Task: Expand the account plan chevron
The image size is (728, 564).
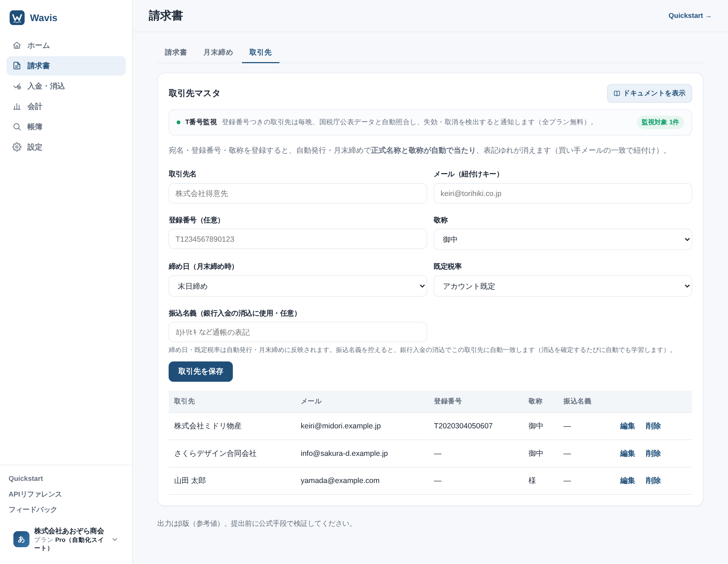Action: pyautogui.click(x=115, y=539)
